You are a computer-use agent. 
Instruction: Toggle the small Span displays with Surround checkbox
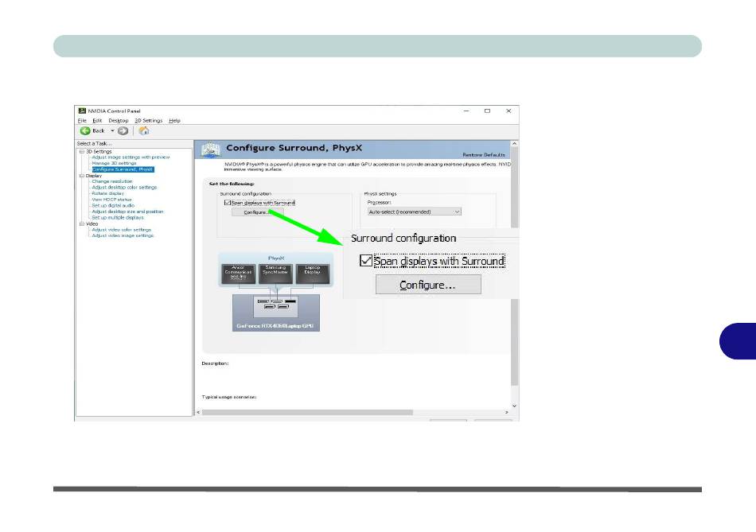228,203
